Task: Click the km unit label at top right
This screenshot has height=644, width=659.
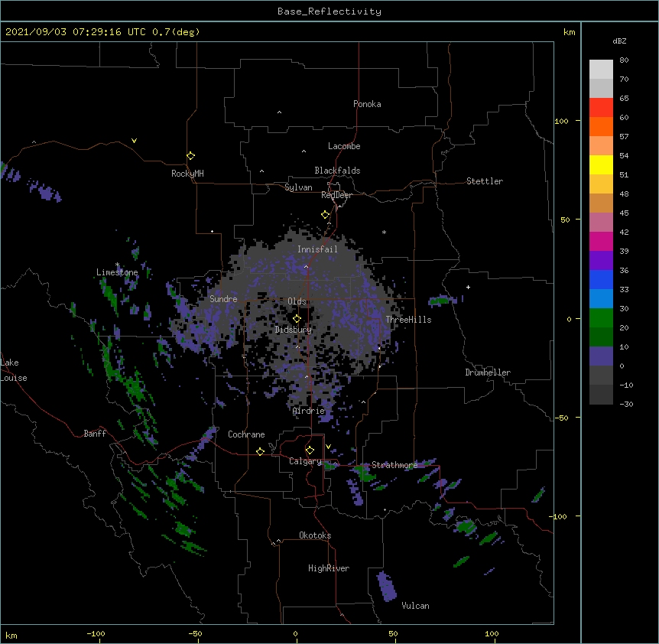Action: [570, 32]
